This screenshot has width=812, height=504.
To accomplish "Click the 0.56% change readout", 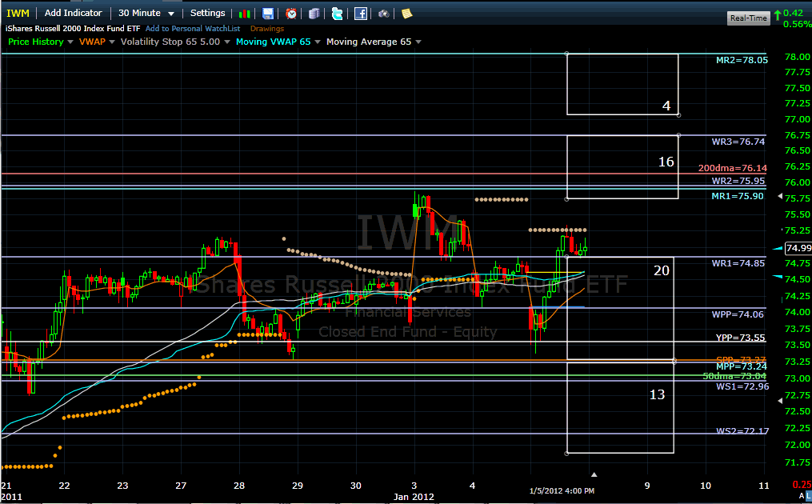I will [x=797, y=24].
